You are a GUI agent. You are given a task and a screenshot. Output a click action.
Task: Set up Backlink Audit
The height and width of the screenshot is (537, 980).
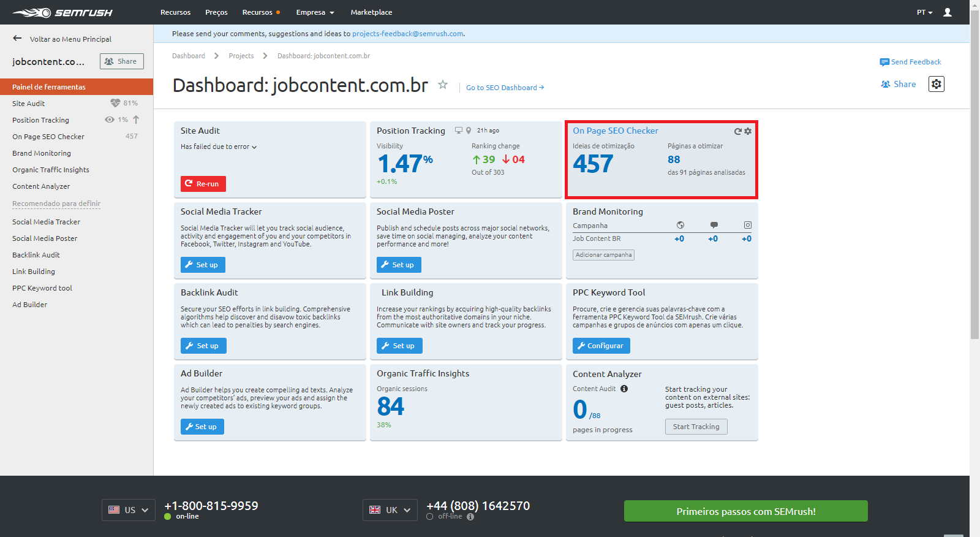coord(203,346)
